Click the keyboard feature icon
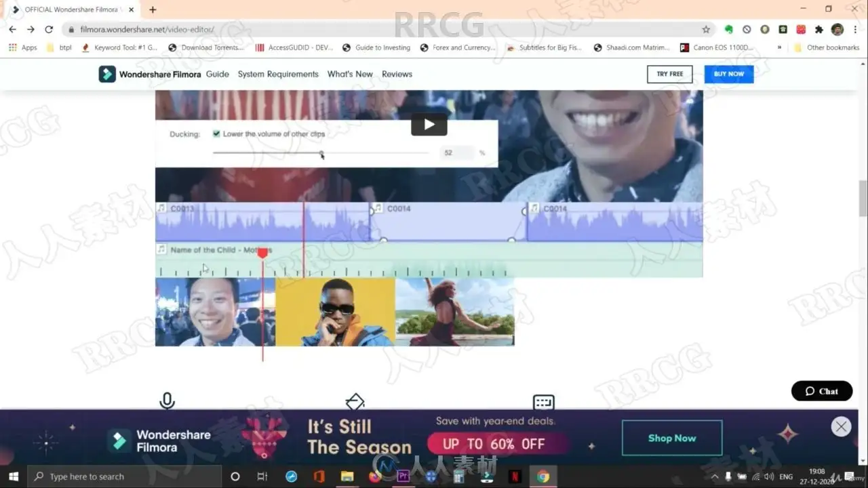868x488 pixels. [x=543, y=402]
